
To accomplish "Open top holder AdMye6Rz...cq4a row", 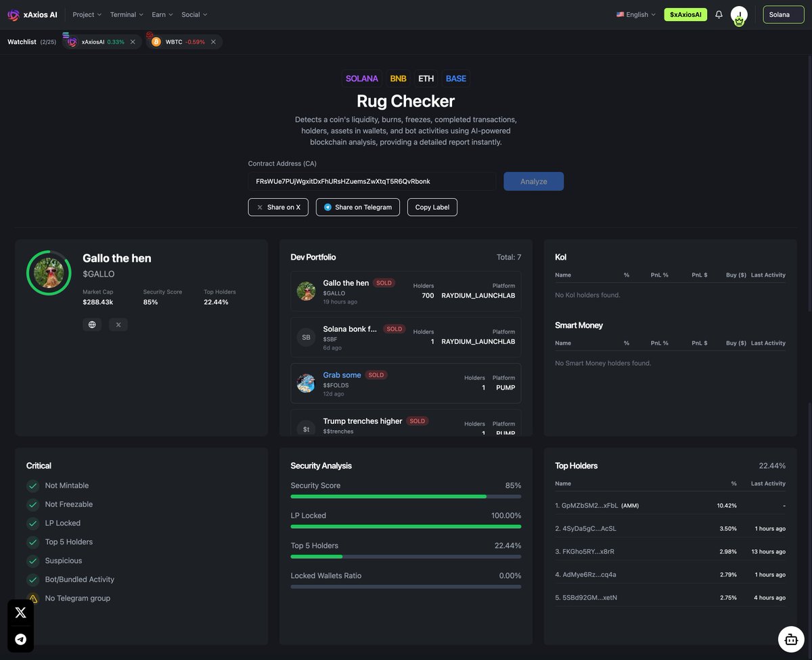I will [671, 574].
